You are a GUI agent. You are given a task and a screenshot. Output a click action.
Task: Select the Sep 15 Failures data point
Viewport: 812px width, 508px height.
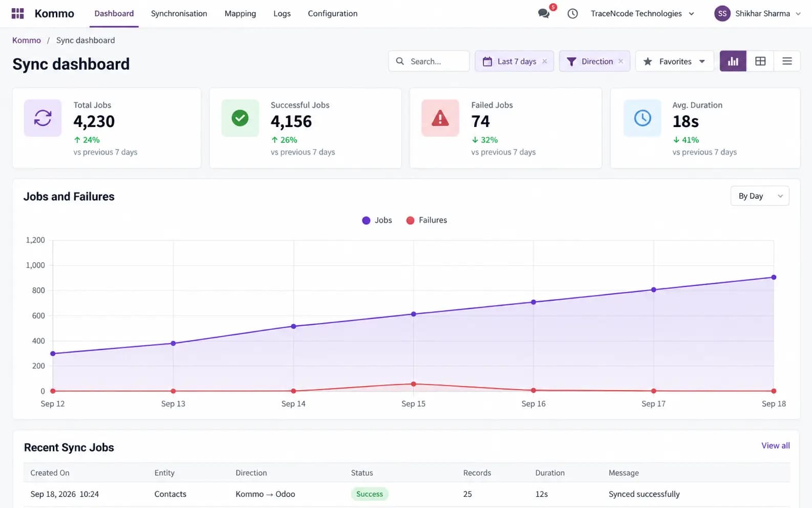414,384
